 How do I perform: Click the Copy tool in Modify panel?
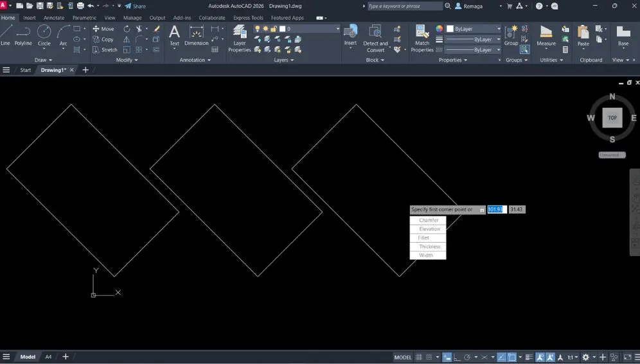(103, 40)
